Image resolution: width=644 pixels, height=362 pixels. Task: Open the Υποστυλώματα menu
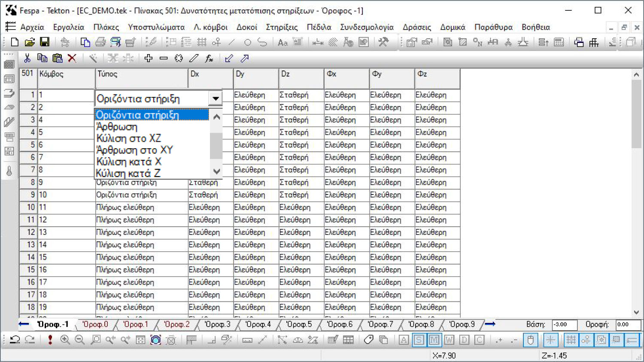[156, 27]
